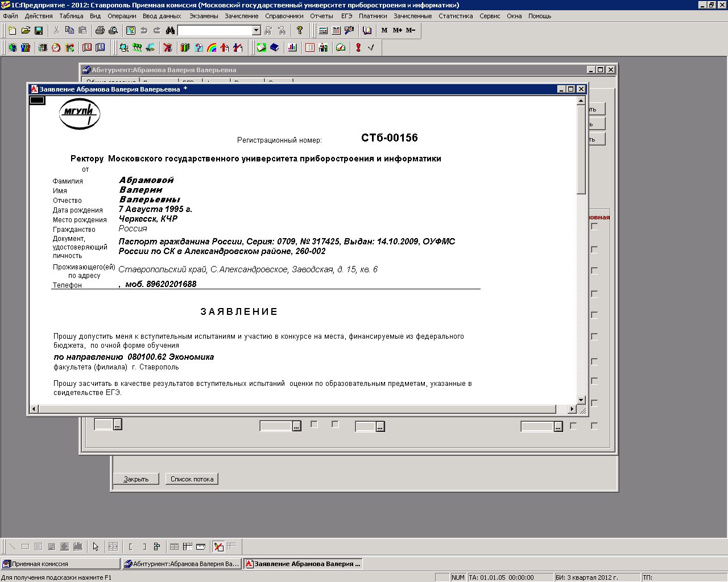Image resolution: width=728 pixels, height=582 pixels.
Task: Open the Отчеты menu
Action: point(322,16)
